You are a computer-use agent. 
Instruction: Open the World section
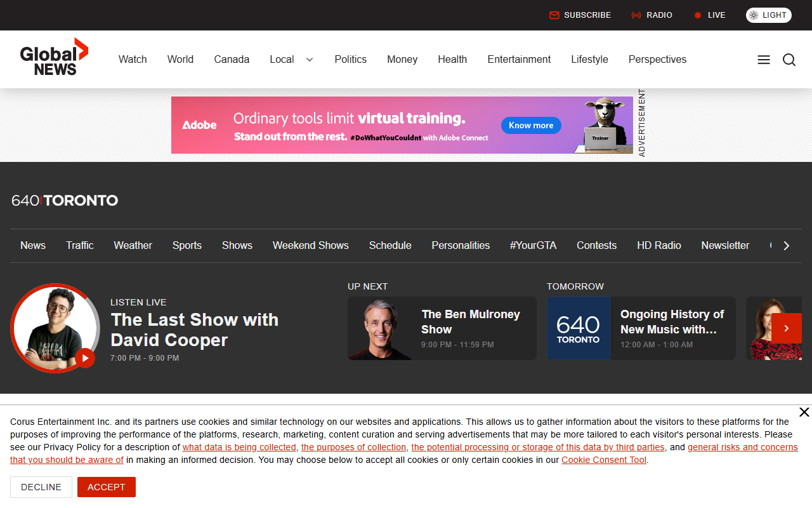(x=180, y=59)
